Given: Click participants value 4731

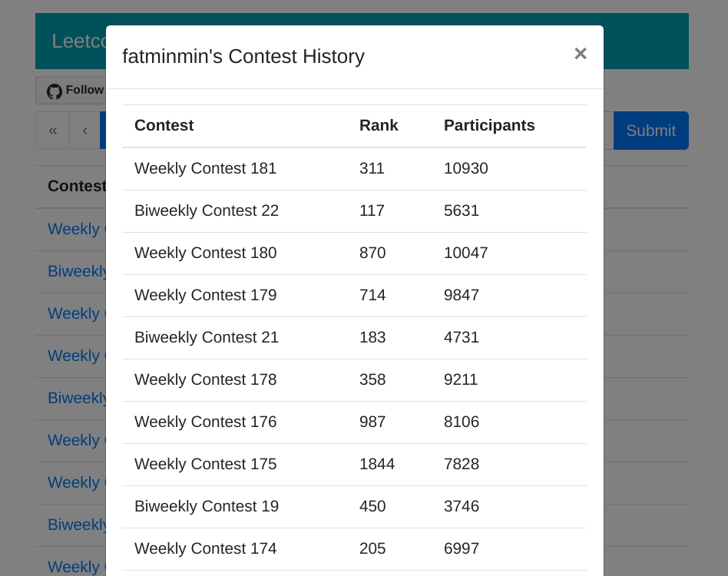Looking at the screenshot, I should (x=461, y=337).
